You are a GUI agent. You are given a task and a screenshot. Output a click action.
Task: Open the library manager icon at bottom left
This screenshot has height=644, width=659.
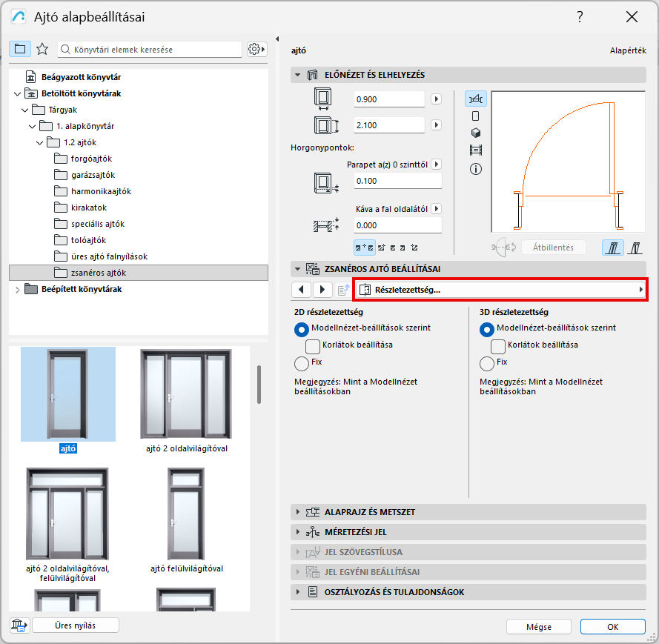click(x=19, y=625)
